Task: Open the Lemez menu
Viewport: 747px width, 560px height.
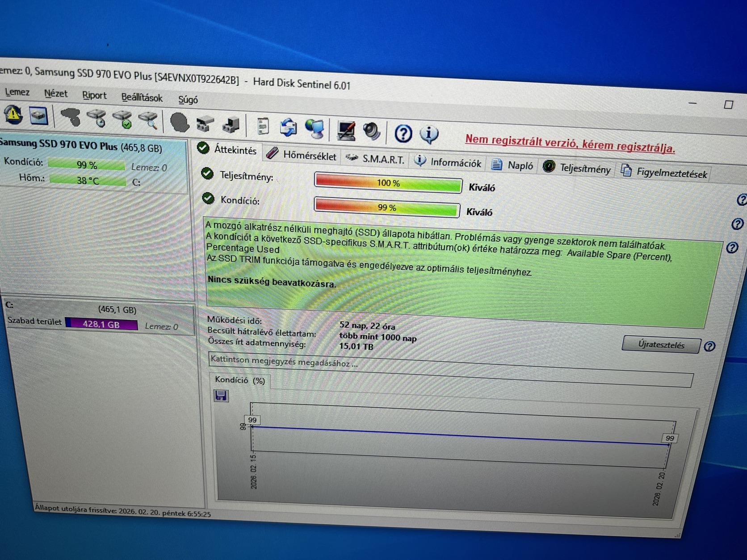Action: click(17, 92)
